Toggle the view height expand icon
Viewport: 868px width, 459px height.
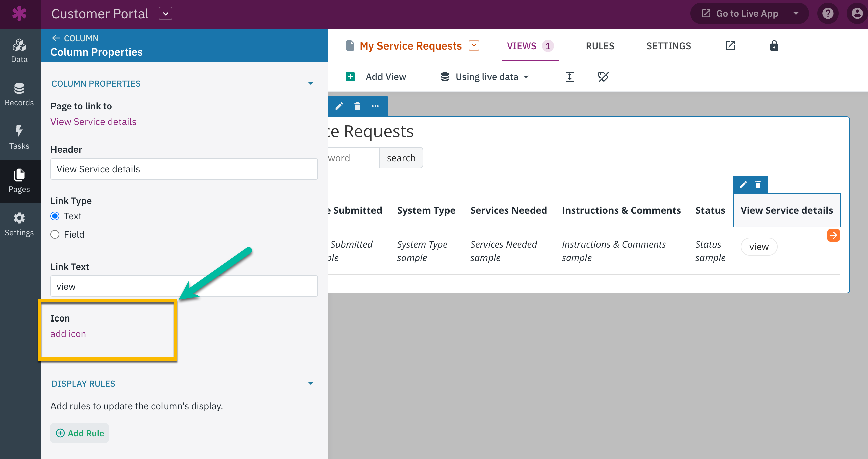pos(569,77)
